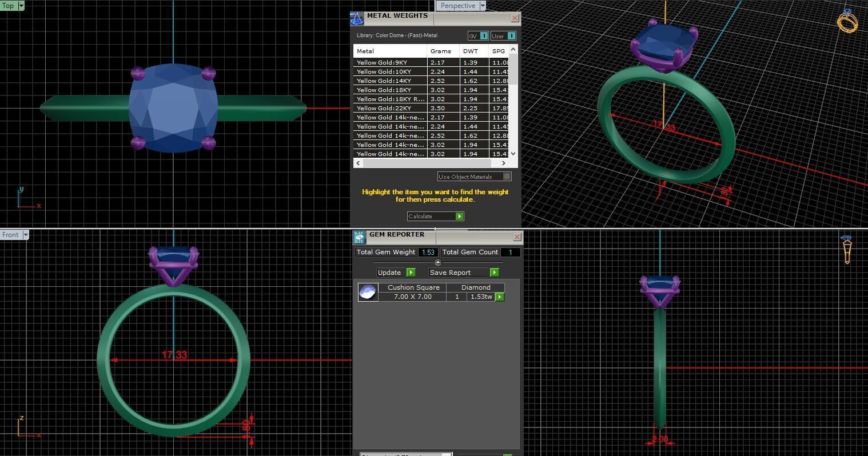Toggle the User switch in Metal Weights
The image size is (868, 456).
click(503, 36)
